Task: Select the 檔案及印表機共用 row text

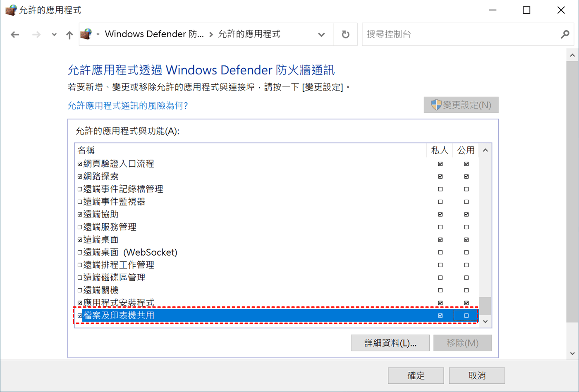Action: tap(119, 316)
